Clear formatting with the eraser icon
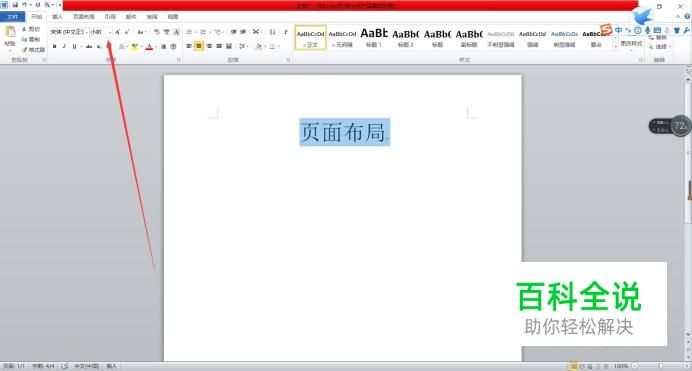 (x=157, y=32)
